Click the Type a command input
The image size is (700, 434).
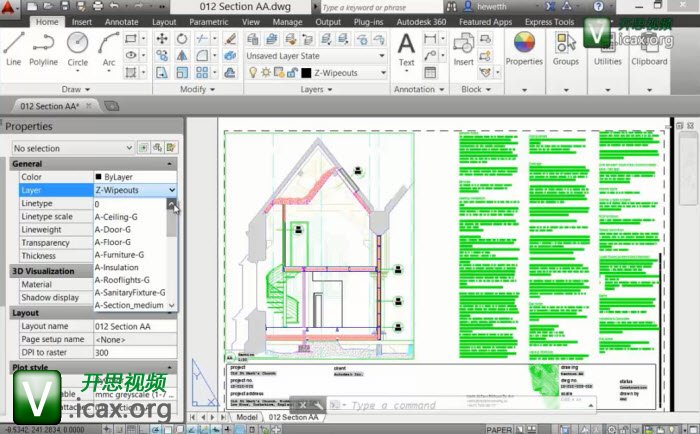tap(400, 406)
